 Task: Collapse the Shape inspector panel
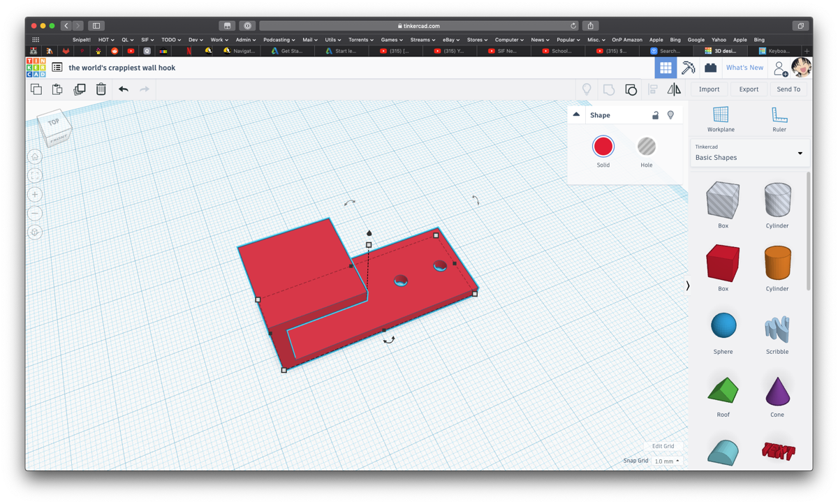pos(576,114)
